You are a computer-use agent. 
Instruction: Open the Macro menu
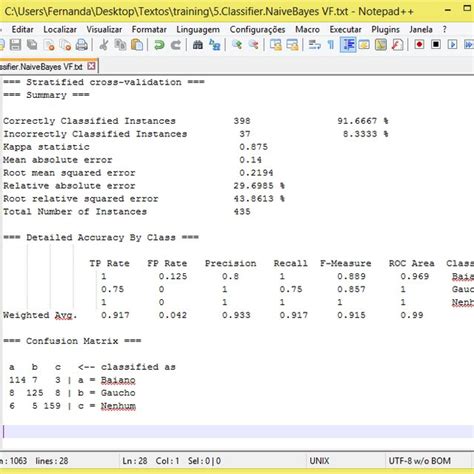[307, 30]
